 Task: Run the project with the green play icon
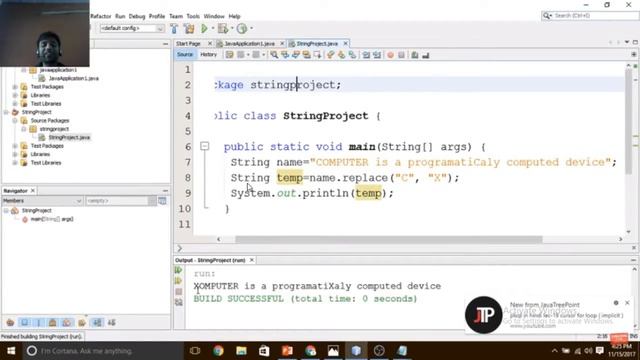(x=204, y=28)
